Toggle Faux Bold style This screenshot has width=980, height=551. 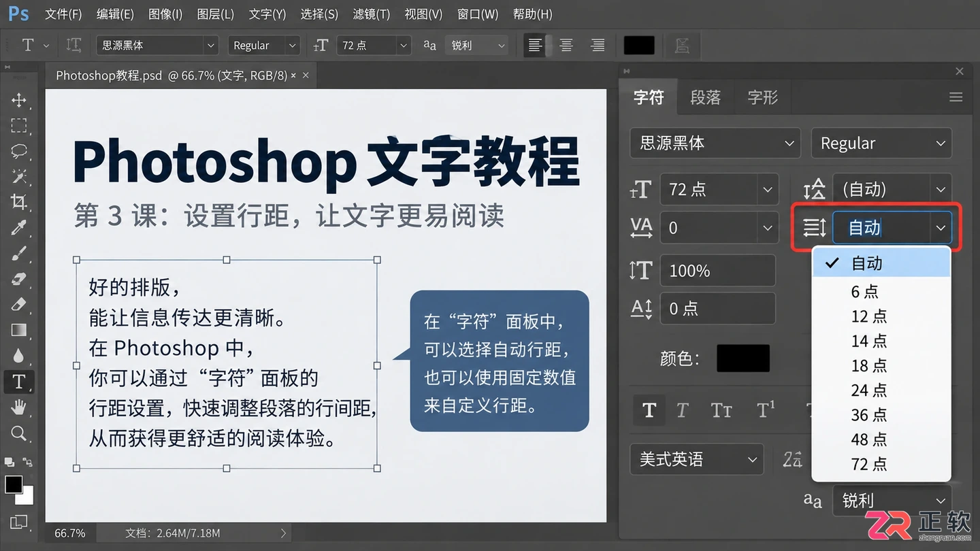click(x=649, y=410)
